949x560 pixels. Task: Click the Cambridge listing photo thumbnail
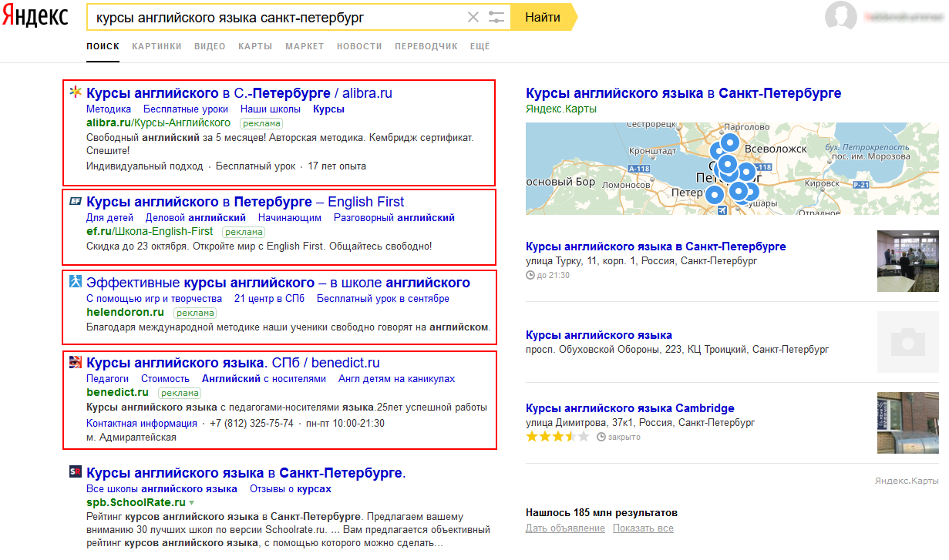point(907,423)
